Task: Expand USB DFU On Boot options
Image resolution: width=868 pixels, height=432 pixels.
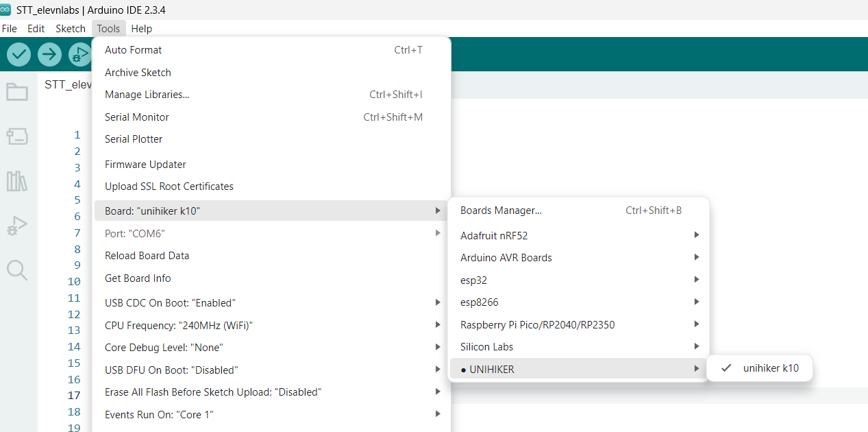Action: (271, 370)
